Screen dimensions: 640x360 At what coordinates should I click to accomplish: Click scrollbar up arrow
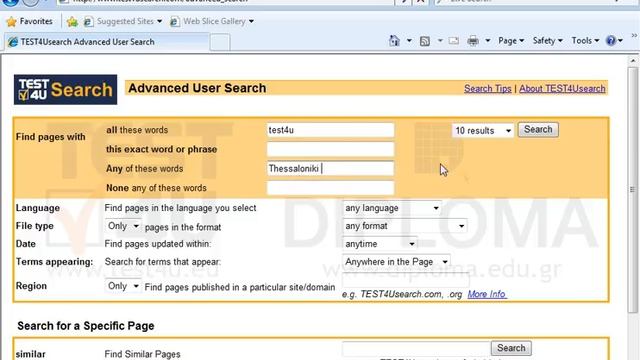pyautogui.click(x=633, y=61)
